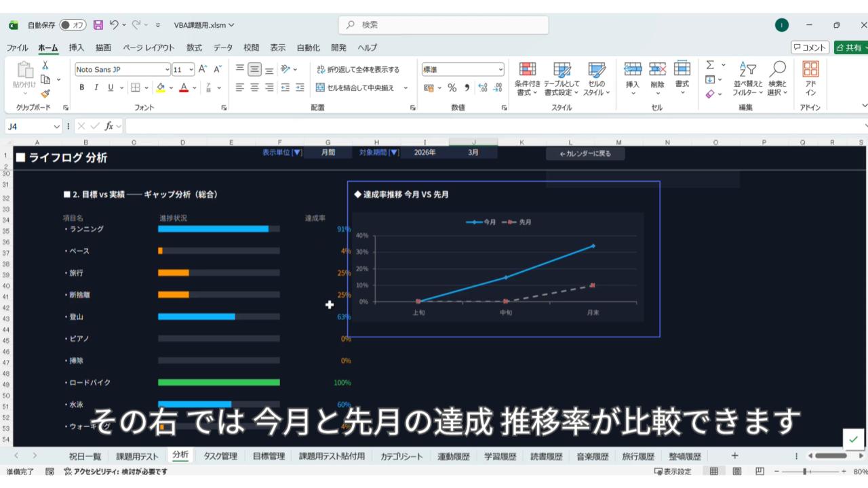Click the カレンダーに戻る button
The image size is (868, 488).
pos(585,154)
